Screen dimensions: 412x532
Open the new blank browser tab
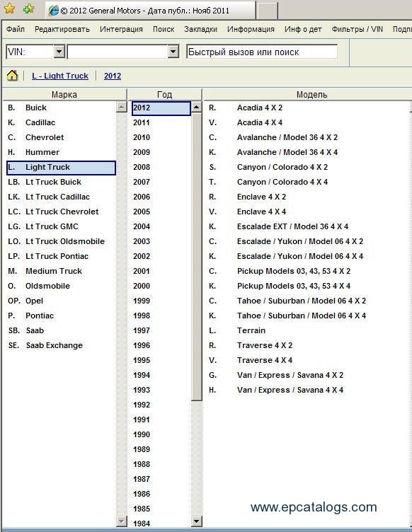point(268,11)
